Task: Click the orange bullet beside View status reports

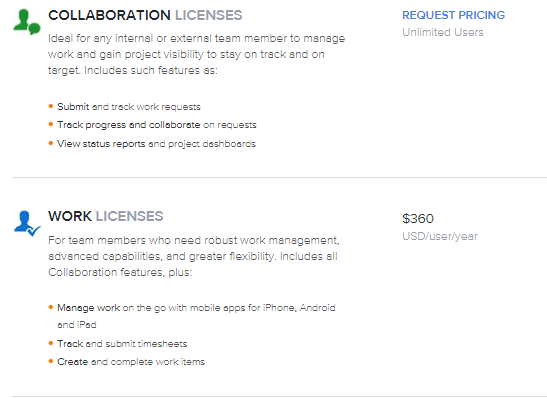Action: click(x=51, y=143)
